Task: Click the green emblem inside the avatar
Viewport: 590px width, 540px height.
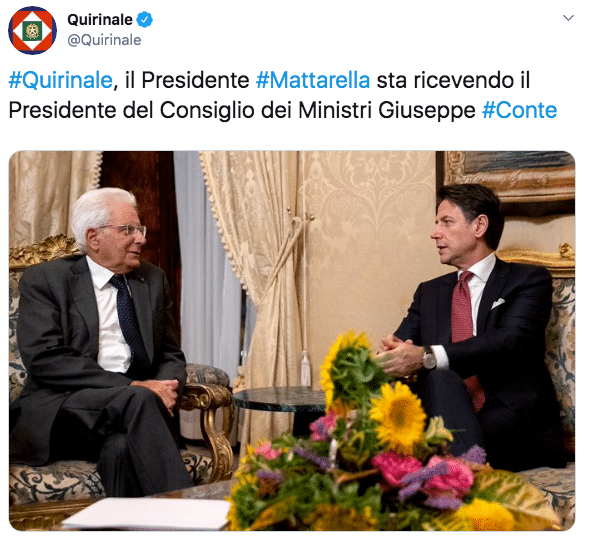Action: click(32, 31)
